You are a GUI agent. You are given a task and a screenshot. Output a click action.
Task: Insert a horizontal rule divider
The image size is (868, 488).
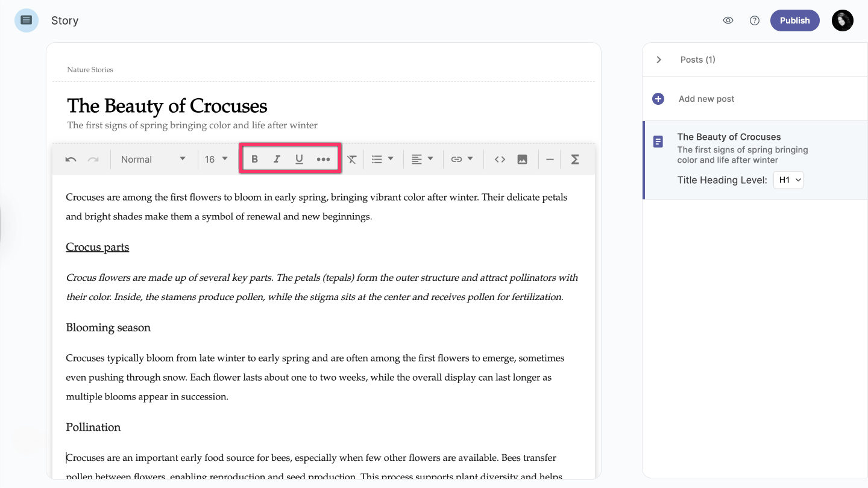550,160
